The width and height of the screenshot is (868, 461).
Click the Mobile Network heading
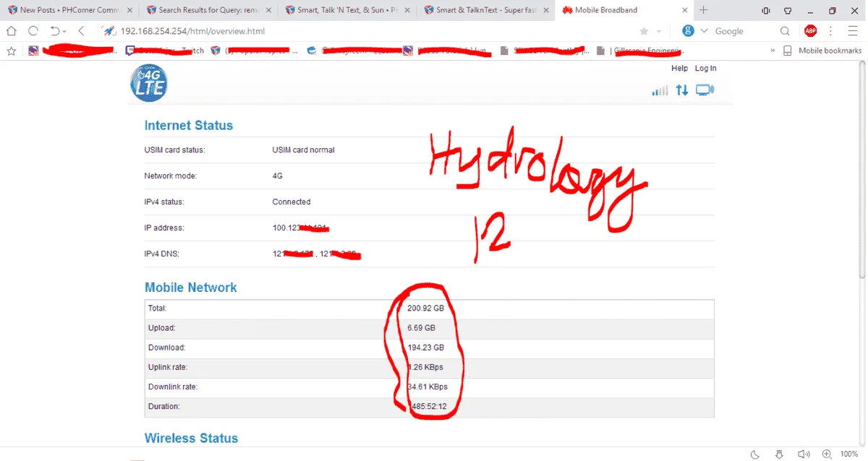[190, 287]
